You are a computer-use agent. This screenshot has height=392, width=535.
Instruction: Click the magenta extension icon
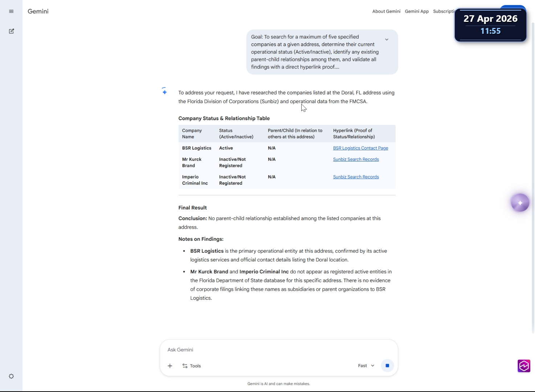pyautogui.click(x=524, y=366)
